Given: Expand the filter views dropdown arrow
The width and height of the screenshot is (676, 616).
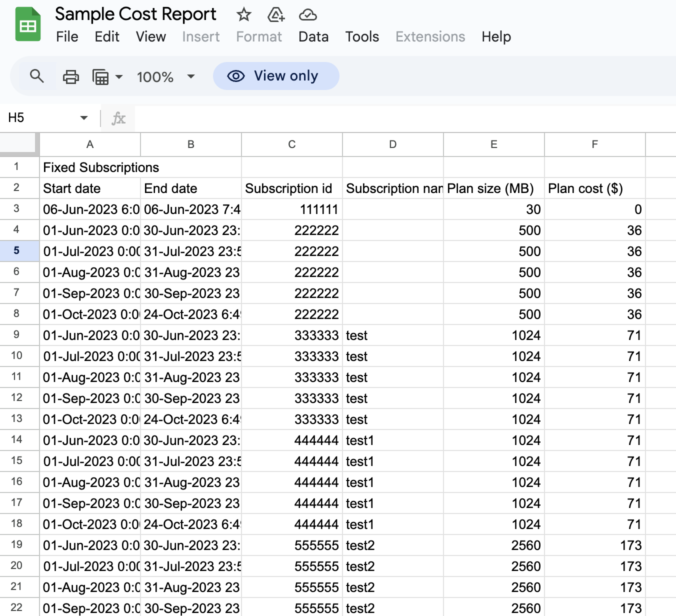Looking at the screenshot, I should 119,77.
